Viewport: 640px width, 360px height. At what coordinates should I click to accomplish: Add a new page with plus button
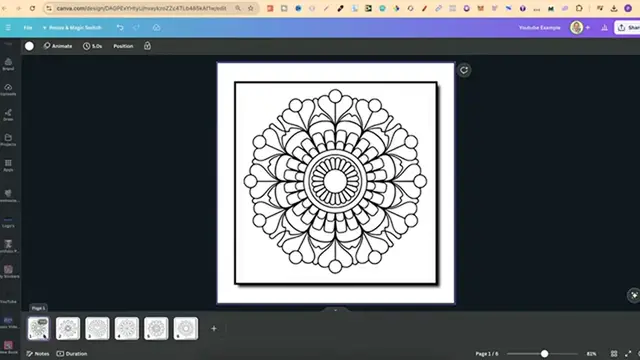(x=214, y=328)
